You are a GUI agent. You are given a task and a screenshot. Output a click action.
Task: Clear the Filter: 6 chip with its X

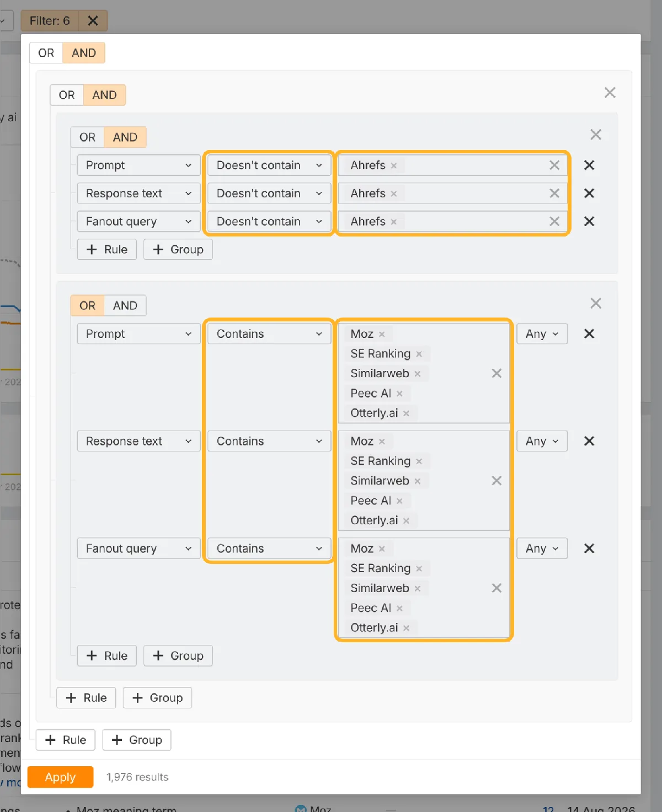(x=93, y=21)
